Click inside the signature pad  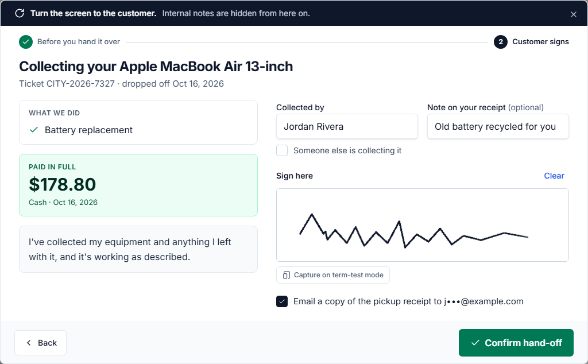click(423, 225)
